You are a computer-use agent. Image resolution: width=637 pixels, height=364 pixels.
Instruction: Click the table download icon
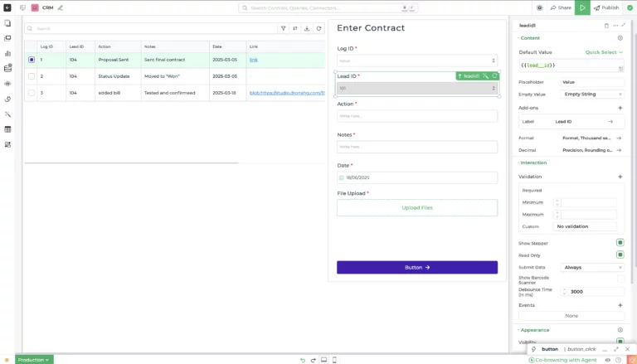[x=307, y=28]
